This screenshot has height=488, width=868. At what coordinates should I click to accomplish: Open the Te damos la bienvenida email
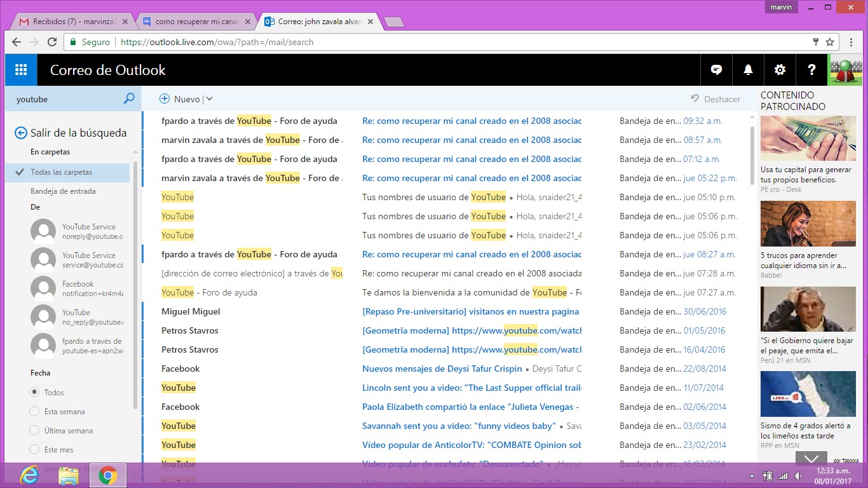[x=445, y=292]
